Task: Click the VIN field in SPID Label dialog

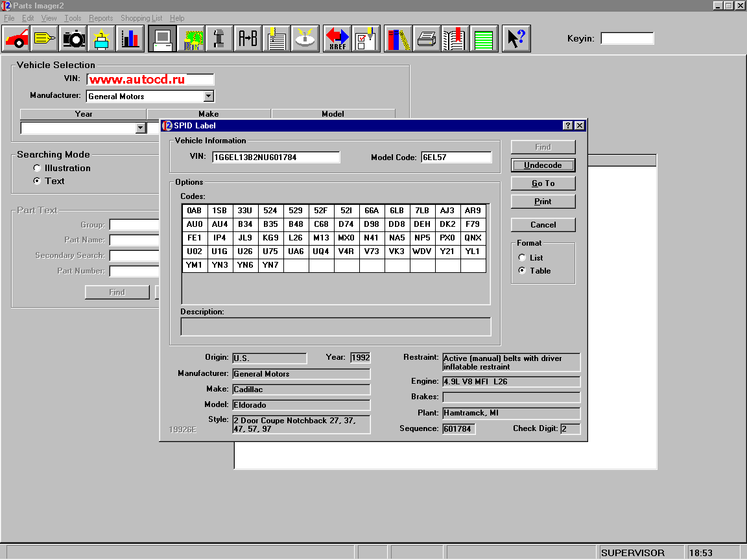Action: [276, 157]
